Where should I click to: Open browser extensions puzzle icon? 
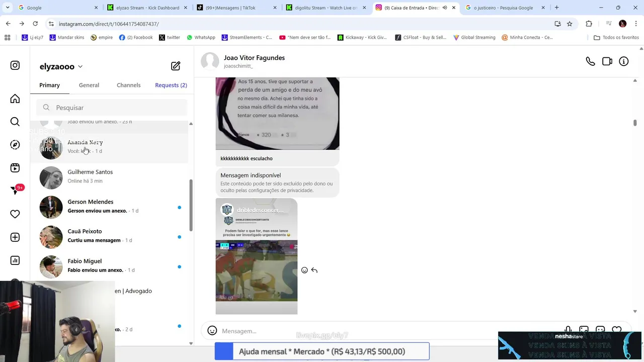[x=589, y=24]
